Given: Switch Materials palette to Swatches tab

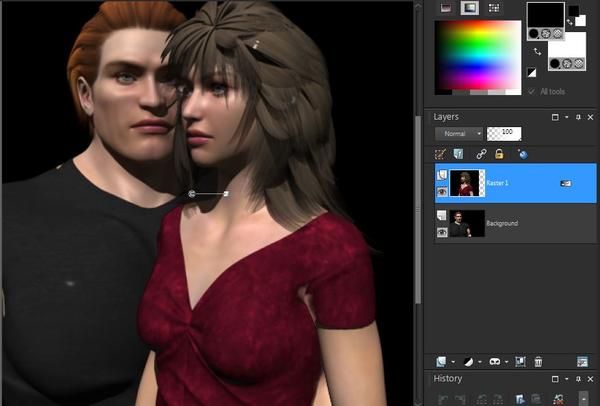Looking at the screenshot, I should coord(494,8).
